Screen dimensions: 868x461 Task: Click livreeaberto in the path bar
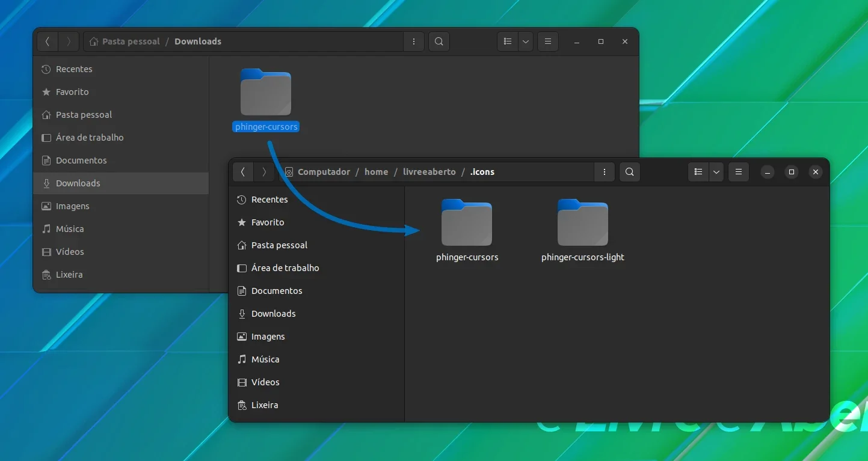tap(429, 172)
